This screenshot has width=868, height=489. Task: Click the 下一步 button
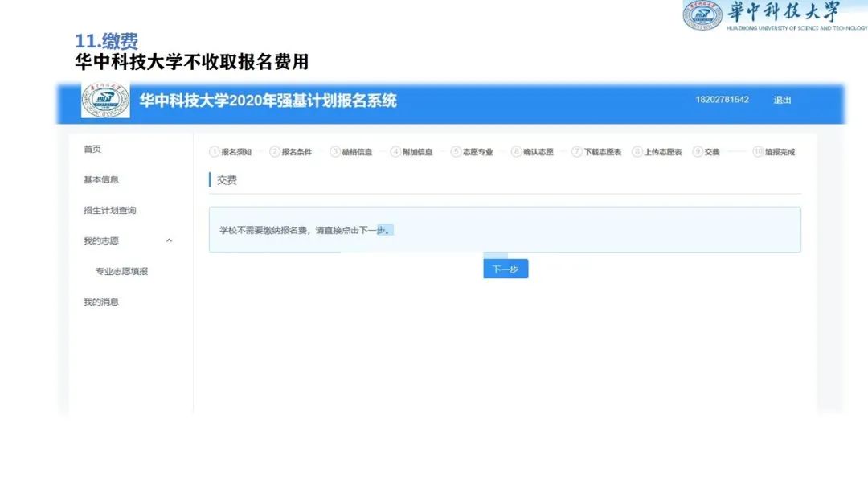pyautogui.click(x=506, y=269)
